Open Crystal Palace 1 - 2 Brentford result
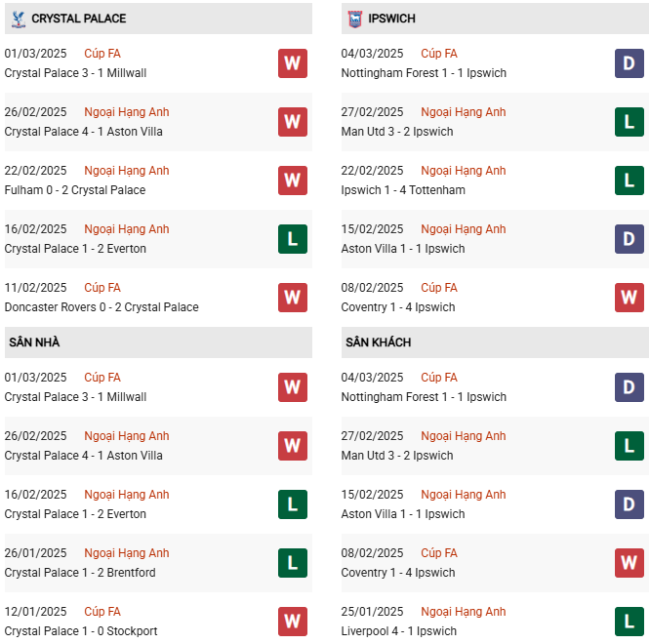The image size is (650, 644). pyautogui.click(x=80, y=573)
